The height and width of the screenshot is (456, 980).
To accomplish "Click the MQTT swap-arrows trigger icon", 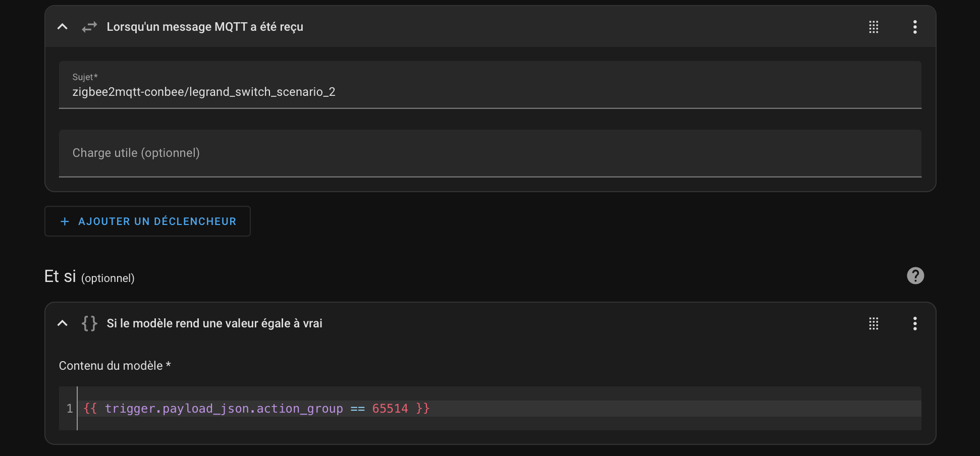I will coord(89,27).
